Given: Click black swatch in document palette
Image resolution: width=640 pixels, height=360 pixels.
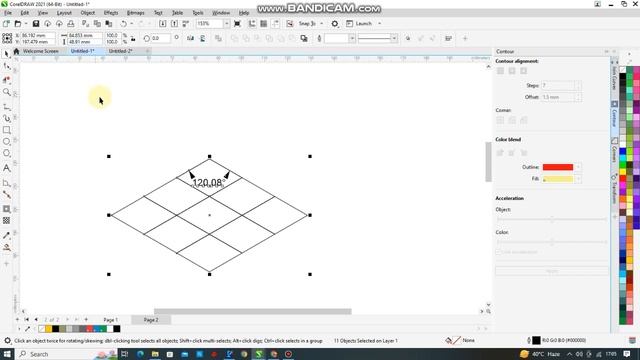Looking at the screenshot, I should 56,329.
